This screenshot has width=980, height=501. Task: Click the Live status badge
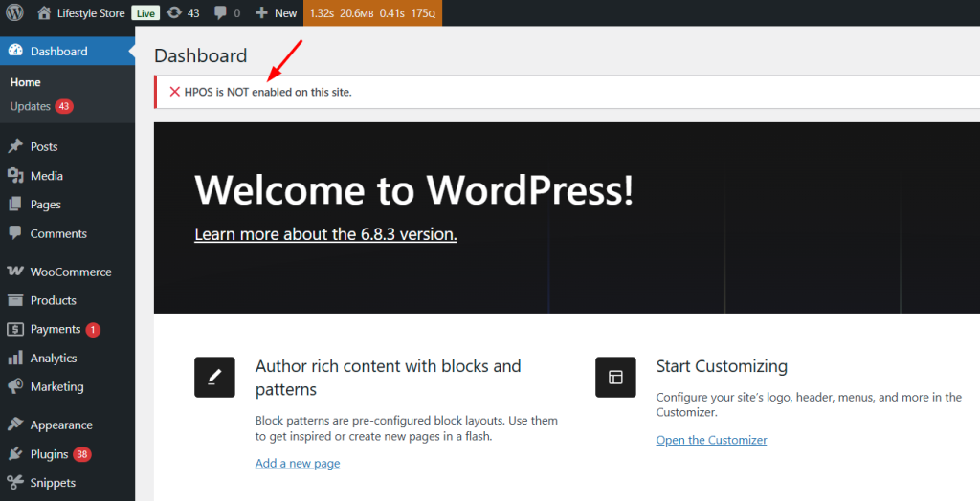point(145,13)
